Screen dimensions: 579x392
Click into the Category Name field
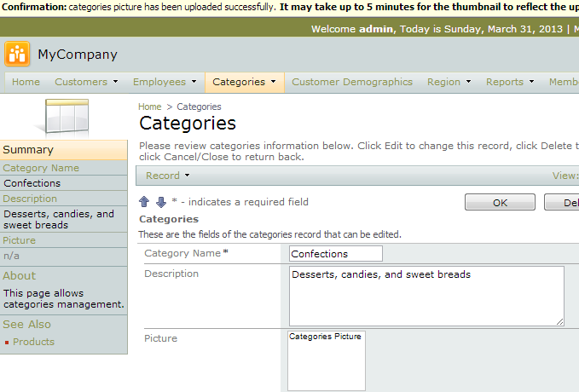point(335,253)
